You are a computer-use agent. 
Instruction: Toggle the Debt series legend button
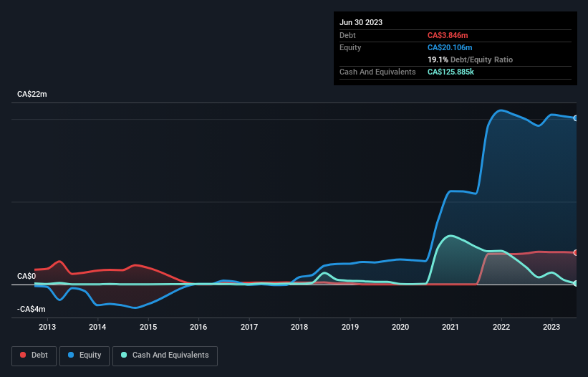coord(34,355)
